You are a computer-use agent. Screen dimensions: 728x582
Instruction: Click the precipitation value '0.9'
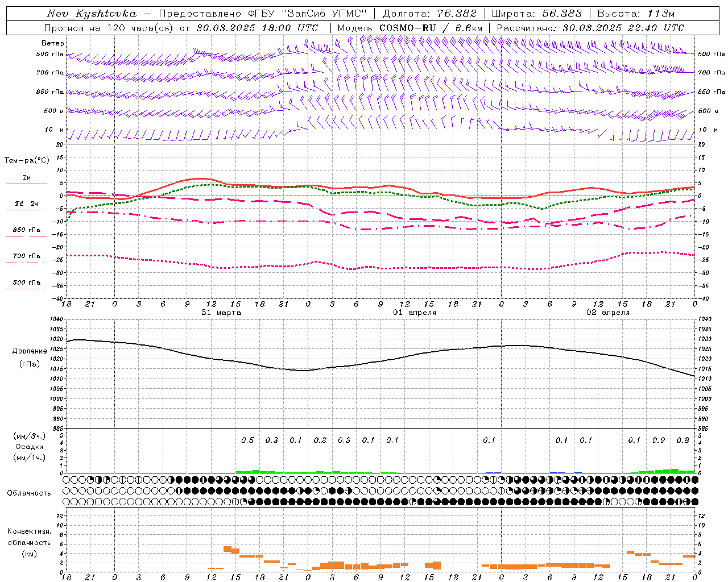coord(659,440)
